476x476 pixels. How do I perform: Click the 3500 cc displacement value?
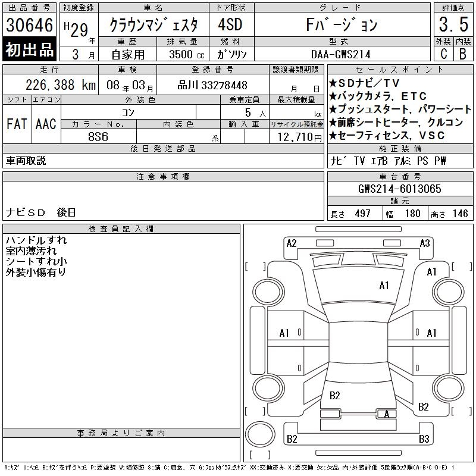[187, 54]
